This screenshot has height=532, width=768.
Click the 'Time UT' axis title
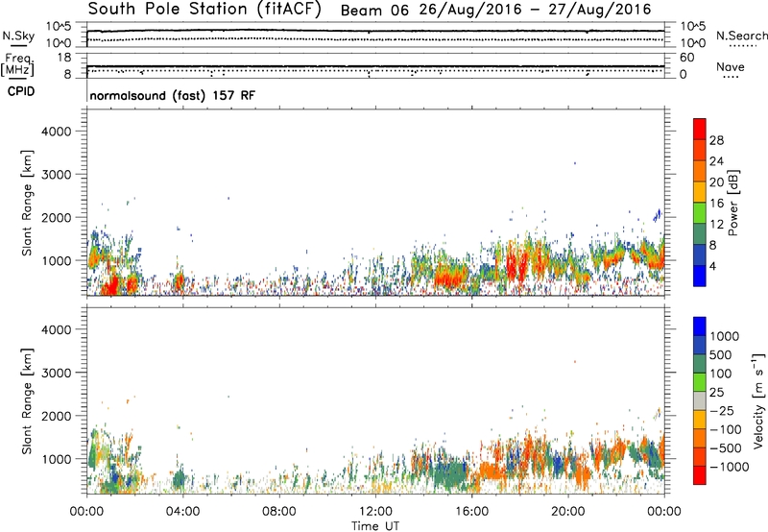pos(375,526)
